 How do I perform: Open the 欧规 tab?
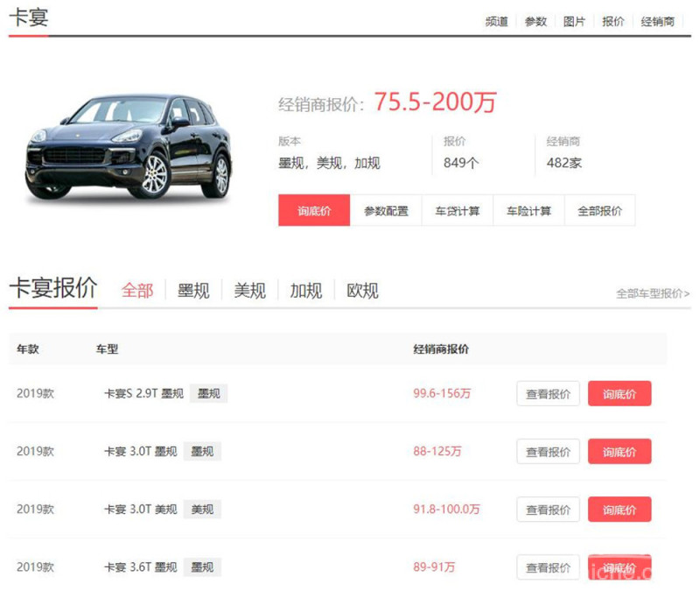pyautogui.click(x=362, y=291)
